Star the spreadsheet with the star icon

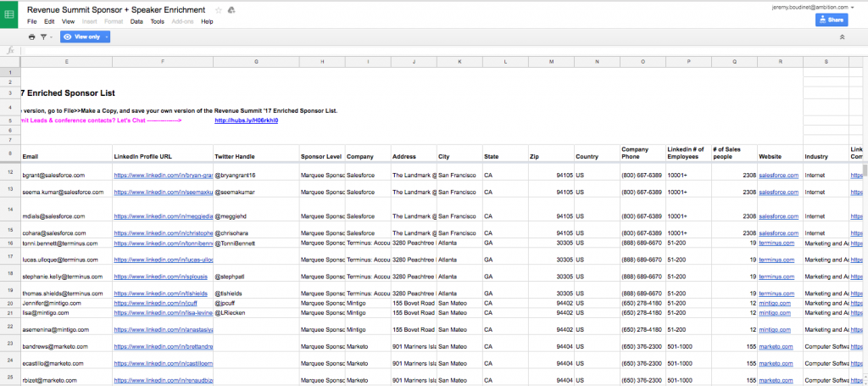tap(218, 10)
